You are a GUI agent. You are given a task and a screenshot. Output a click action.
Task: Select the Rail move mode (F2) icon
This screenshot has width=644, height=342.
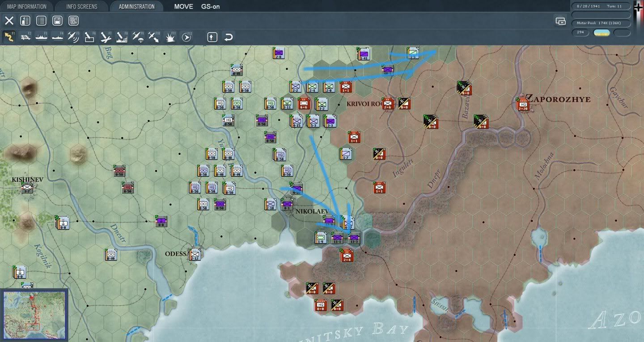point(25,37)
